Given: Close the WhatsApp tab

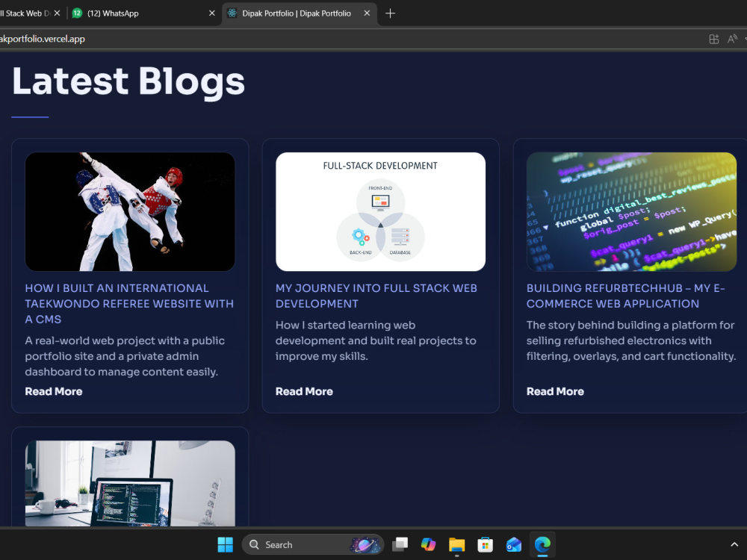Looking at the screenshot, I should (x=212, y=13).
